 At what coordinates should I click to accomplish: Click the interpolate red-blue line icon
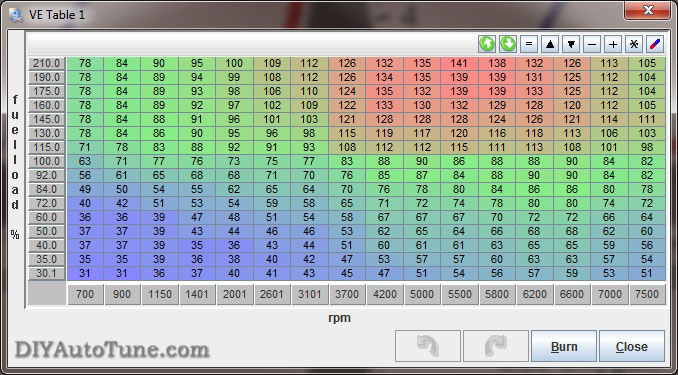(655, 44)
